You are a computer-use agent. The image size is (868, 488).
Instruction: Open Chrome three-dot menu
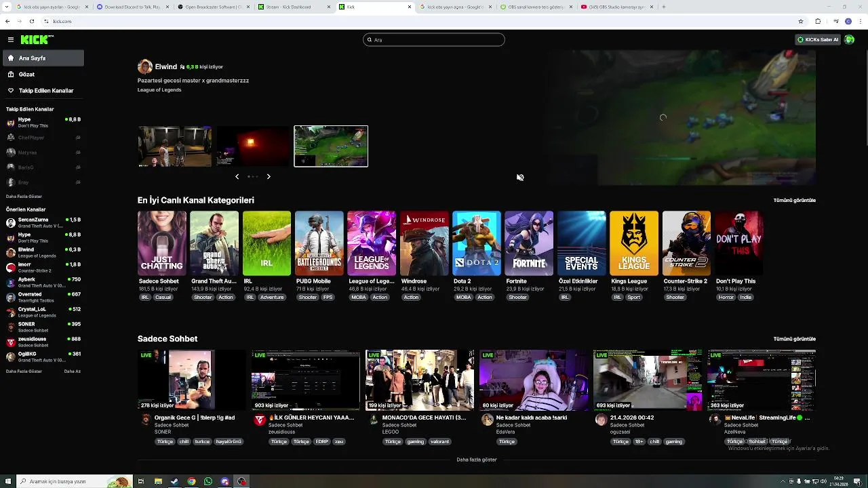tap(861, 21)
